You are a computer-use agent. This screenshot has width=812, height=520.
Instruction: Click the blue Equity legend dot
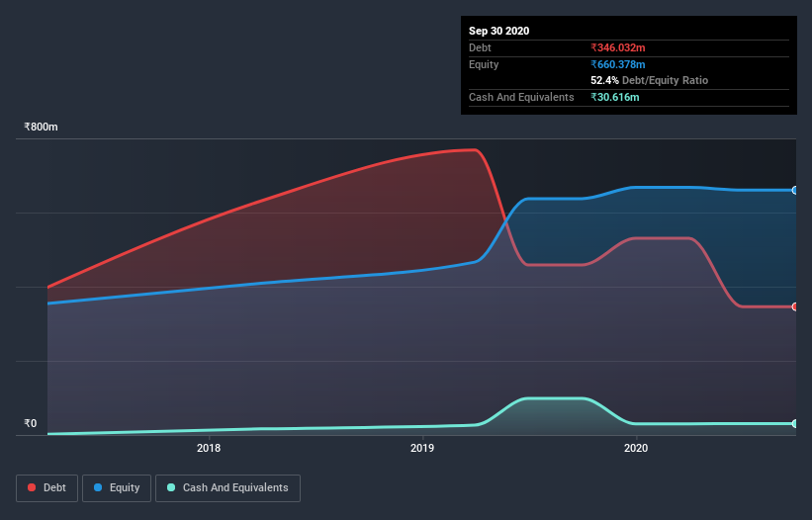(98, 487)
